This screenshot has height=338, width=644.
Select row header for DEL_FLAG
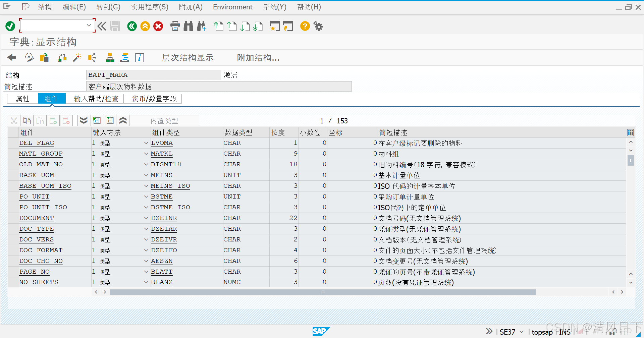point(13,143)
